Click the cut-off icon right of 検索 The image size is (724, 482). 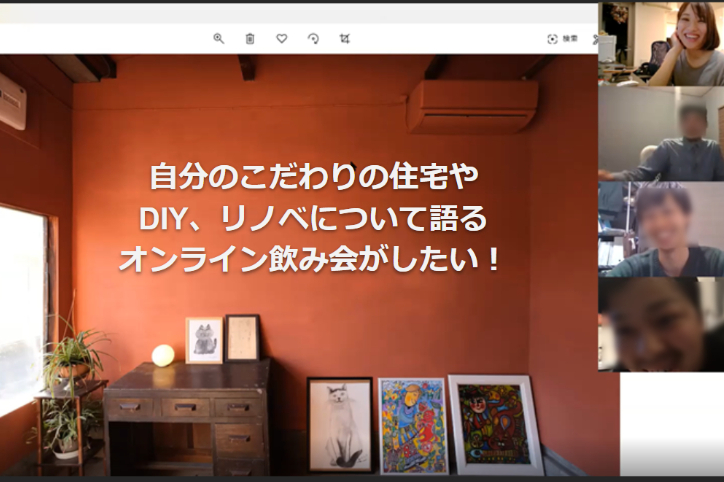pyautogui.click(x=595, y=39)
